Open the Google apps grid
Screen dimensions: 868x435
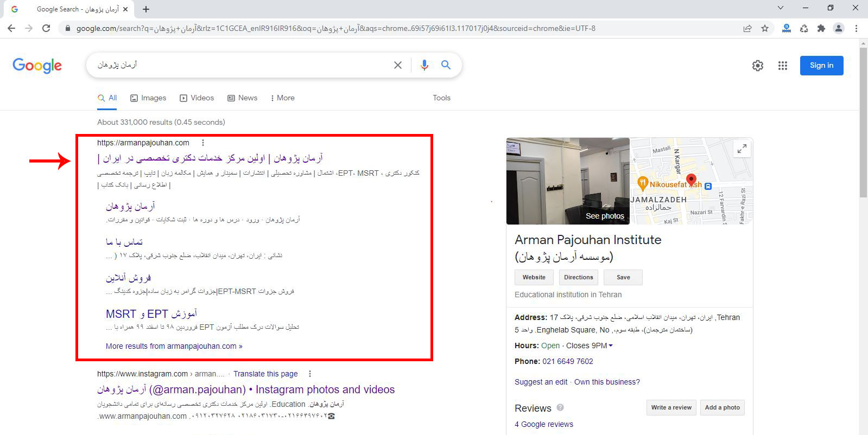(x=782, y=66)
